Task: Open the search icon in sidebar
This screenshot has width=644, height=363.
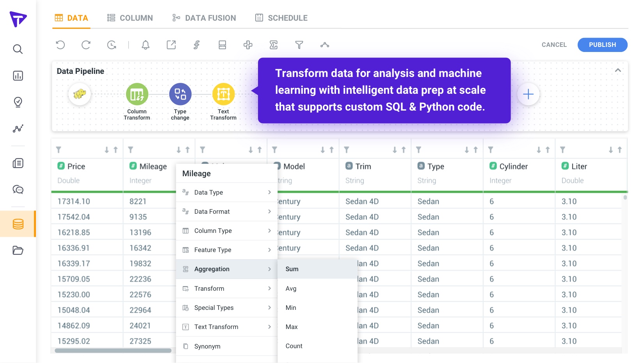Action: pyautogui.click(x=18, y=49)
